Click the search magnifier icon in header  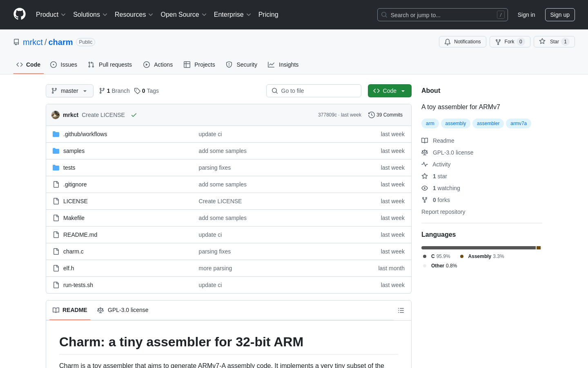coord(384,15)
